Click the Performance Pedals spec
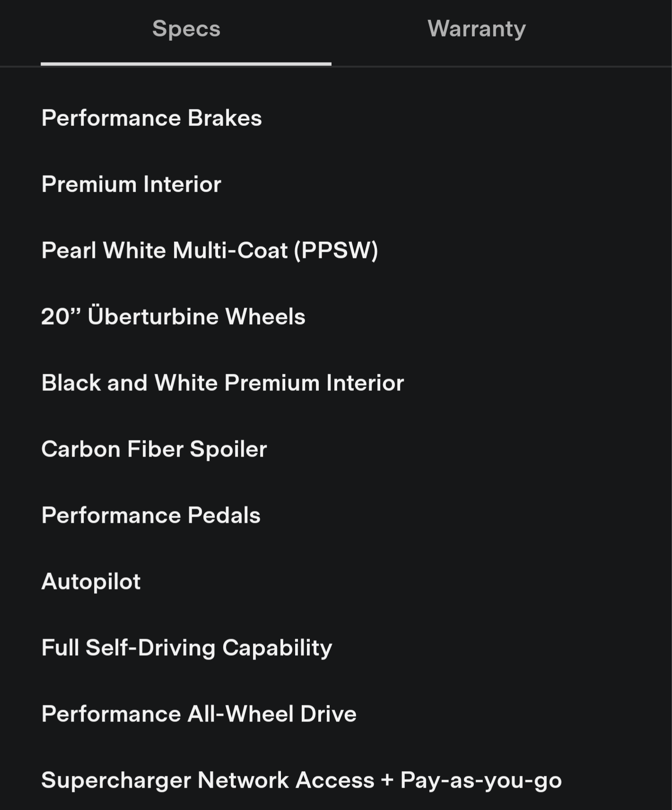Screen dimensions: 672x810 pyautogui.click(x=150, y=515)
